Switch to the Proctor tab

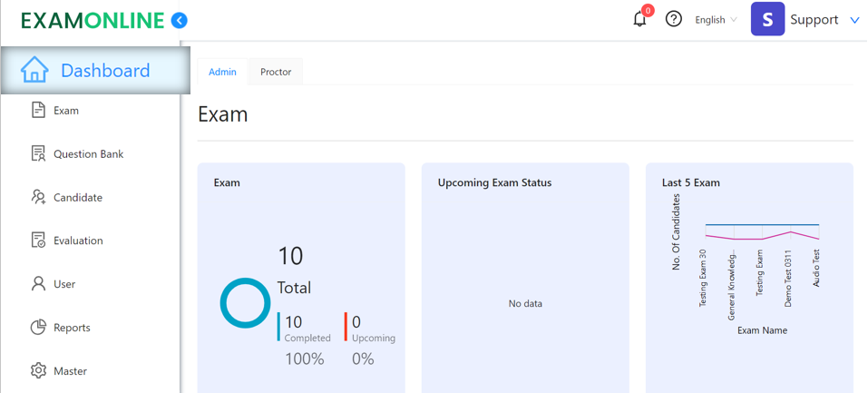276,72
